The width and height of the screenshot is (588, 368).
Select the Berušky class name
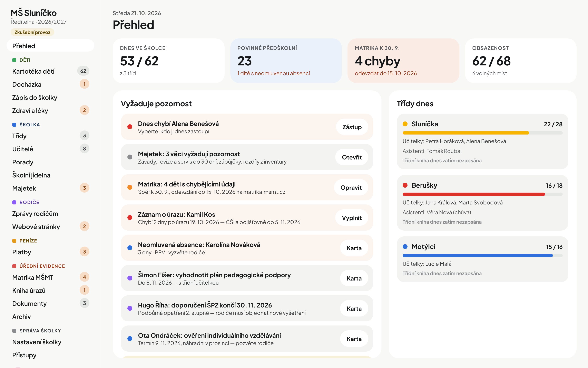click(x=424, y=185)
